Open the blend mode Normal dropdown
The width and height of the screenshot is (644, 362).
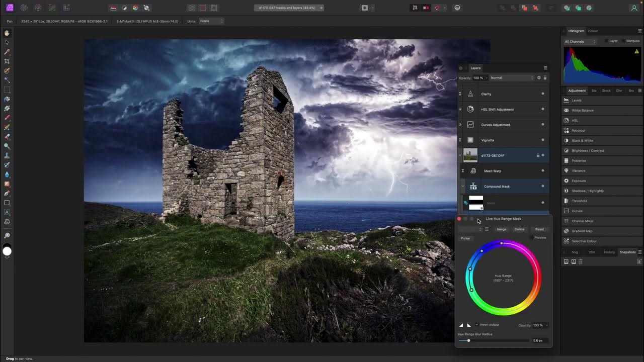[x=512, y=78]
